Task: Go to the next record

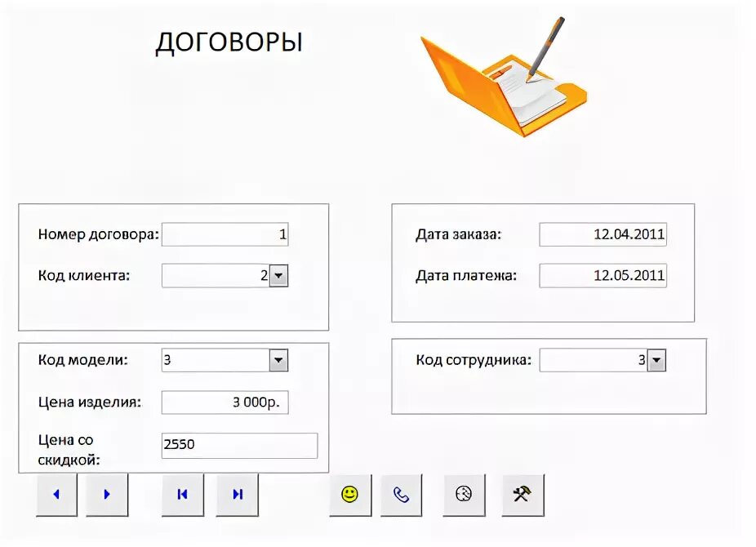Action: point(106,494)
